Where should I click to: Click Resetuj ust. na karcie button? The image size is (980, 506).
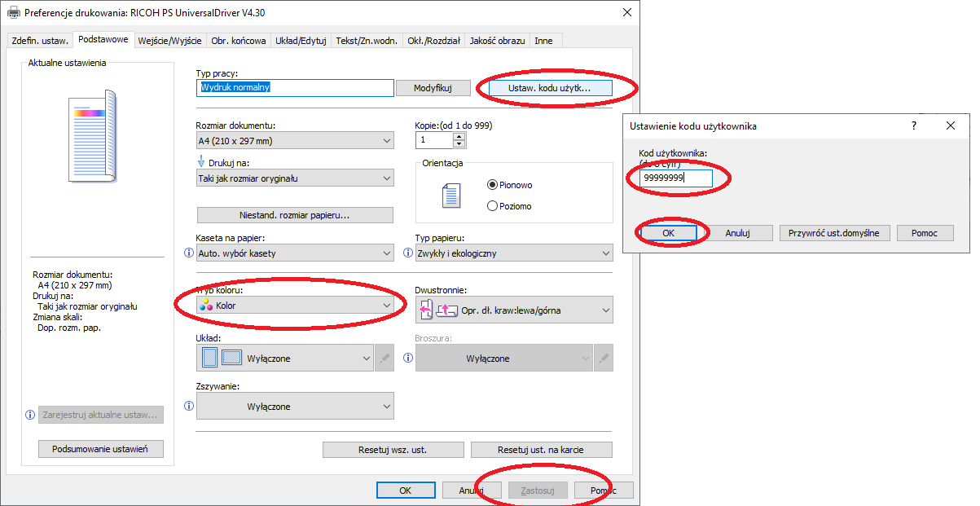[542, 450]
